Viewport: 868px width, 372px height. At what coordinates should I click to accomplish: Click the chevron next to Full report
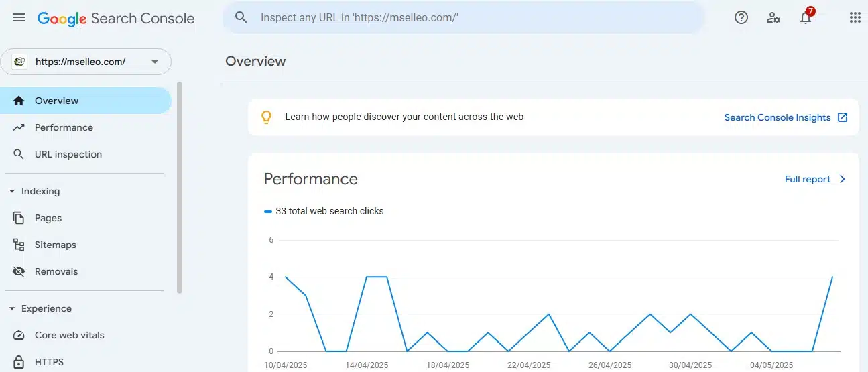point(843,179)
